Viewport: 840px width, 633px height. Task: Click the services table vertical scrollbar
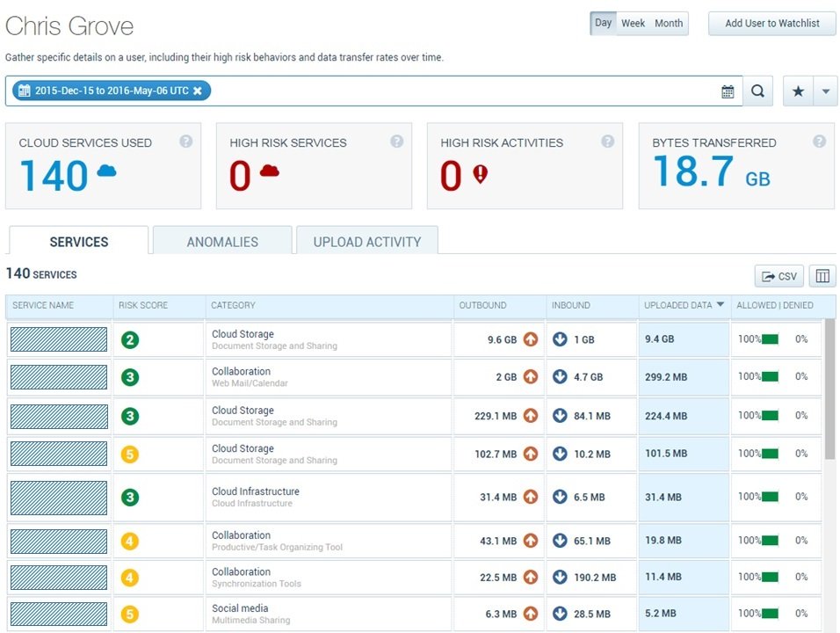click(x=829, y=389)
